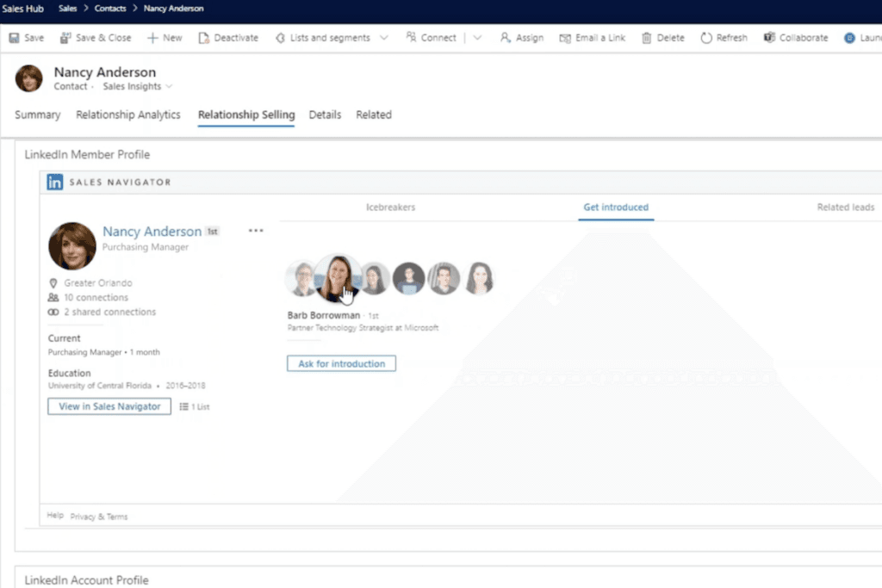Click the Save & Close icon
The image size is (882, 588).
click(x=65, y=38)
